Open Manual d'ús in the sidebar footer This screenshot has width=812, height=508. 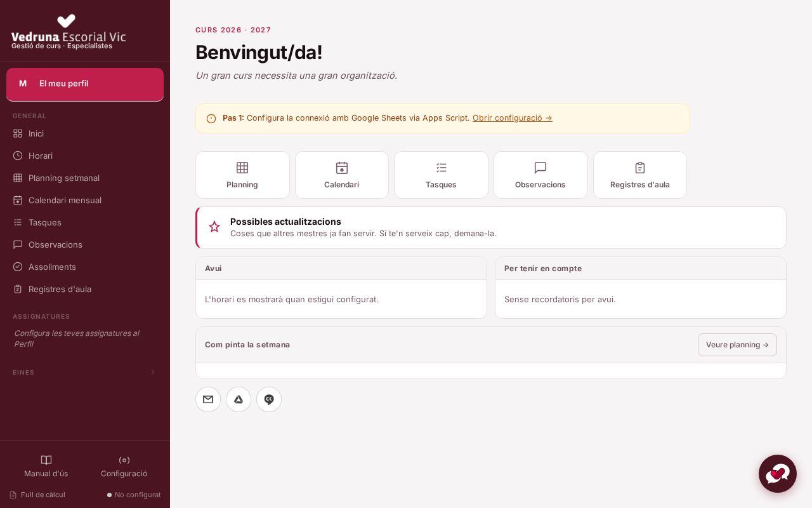click(46, 466)
